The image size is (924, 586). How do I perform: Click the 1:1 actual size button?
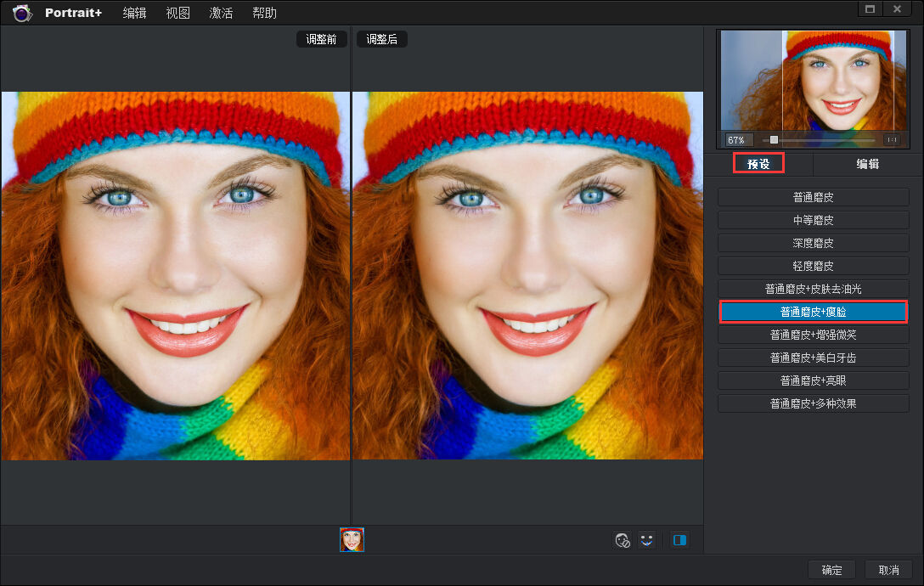pos(893,140)
